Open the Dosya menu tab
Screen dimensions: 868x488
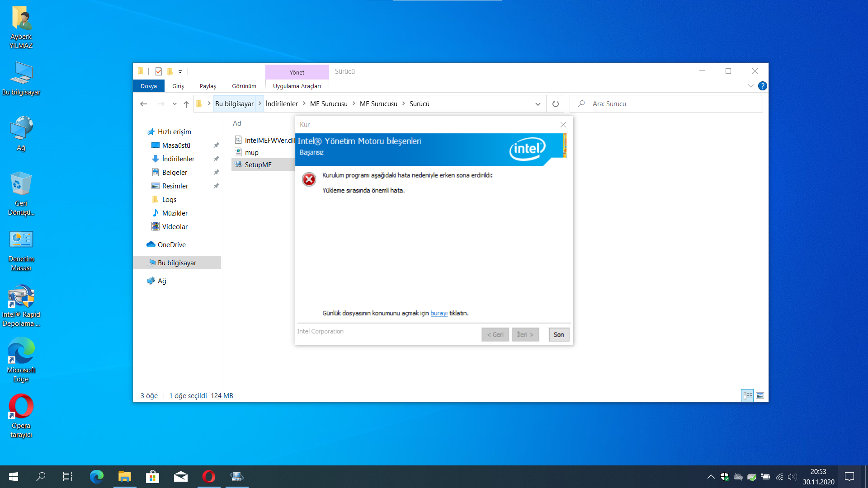pyautogui.click(x=148, y=86)
